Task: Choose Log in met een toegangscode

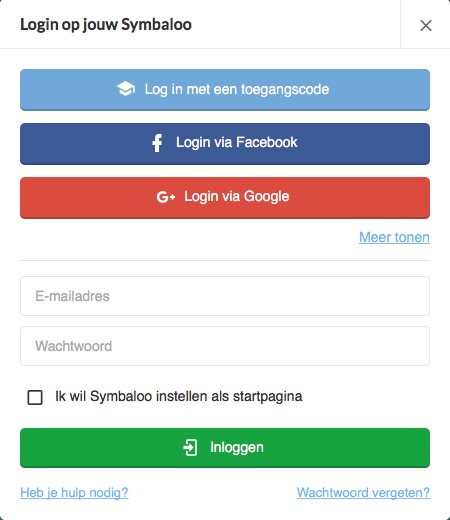Action: [x=225, y=89]
